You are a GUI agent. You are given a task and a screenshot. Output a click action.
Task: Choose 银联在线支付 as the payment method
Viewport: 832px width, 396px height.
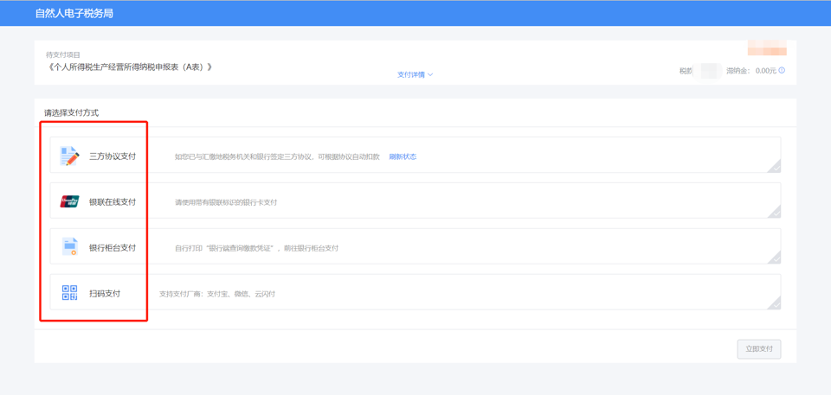pos(415,200)
